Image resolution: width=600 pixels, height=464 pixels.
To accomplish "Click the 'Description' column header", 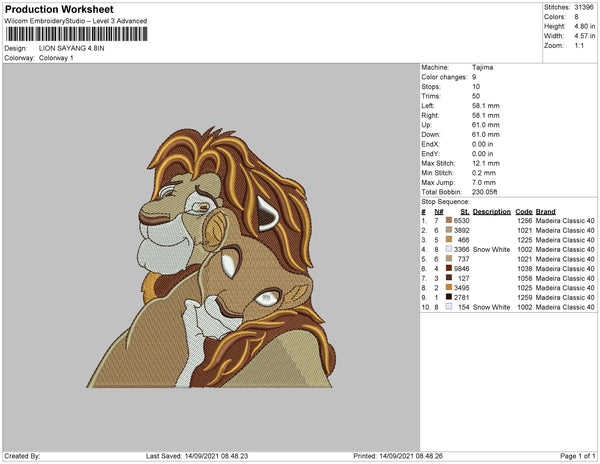I will (492, 212).
